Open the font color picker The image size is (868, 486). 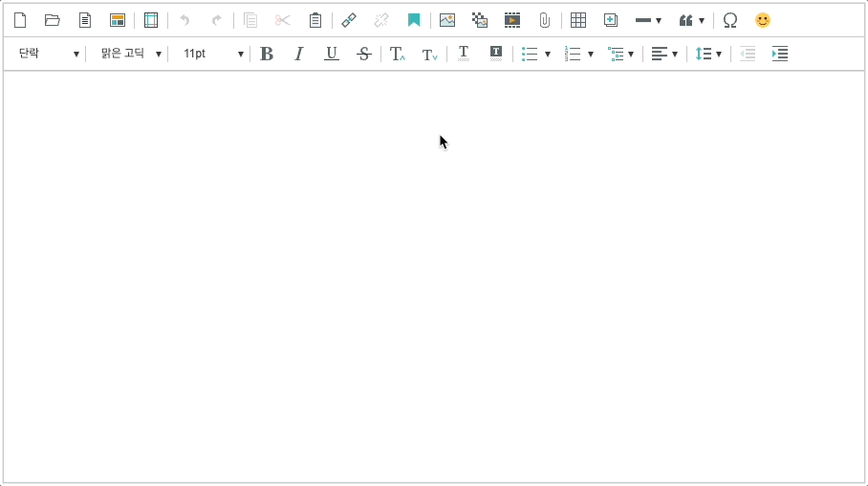click(x=464, y=54)
